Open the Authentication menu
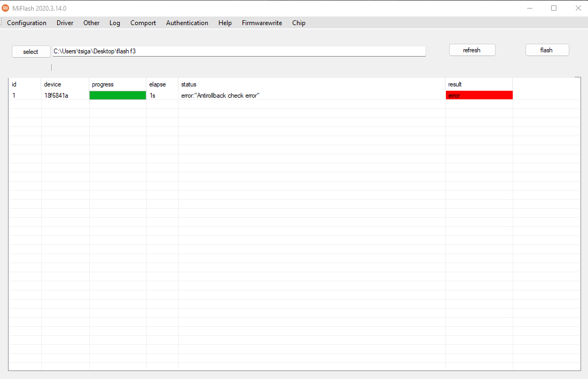 (187, 23)
